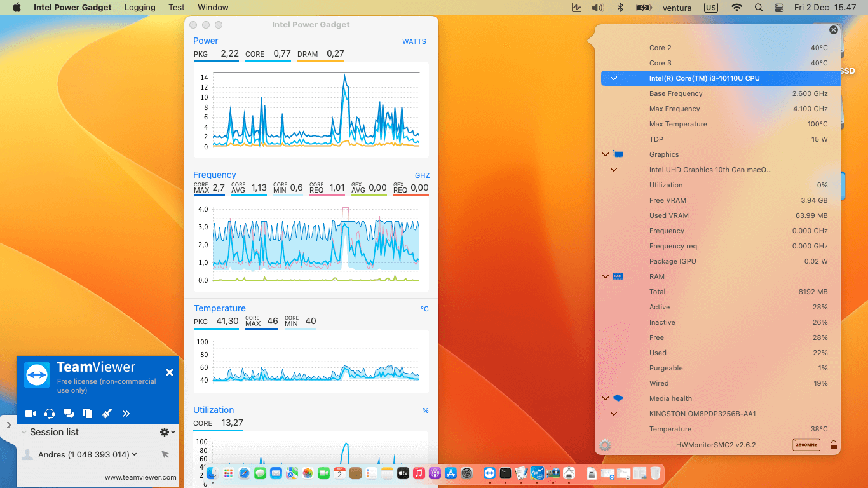The image size is (868, 488).
Task: Open Photos from the Dock
Action: pos(308,473)
